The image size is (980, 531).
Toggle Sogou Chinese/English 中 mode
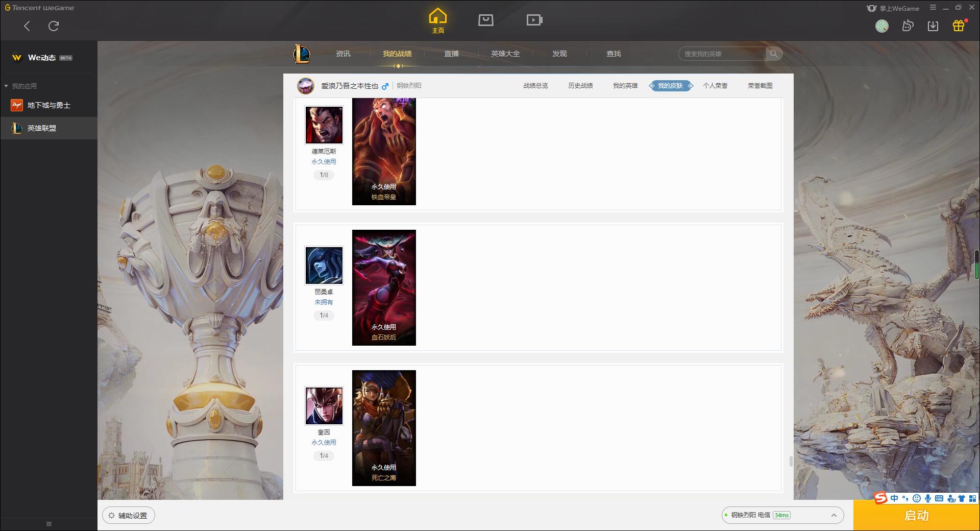tap(894, 499)
